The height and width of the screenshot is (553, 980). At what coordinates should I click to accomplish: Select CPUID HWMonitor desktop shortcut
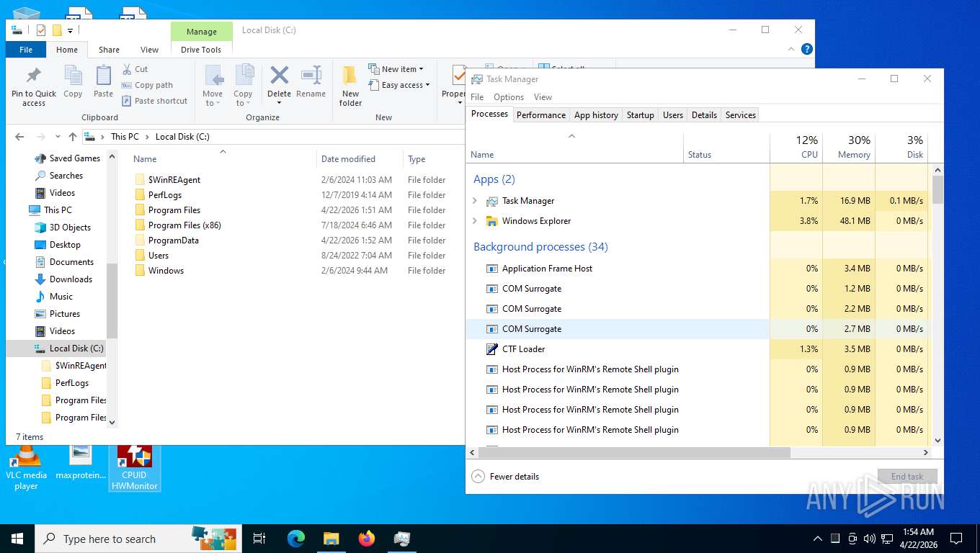135,468
